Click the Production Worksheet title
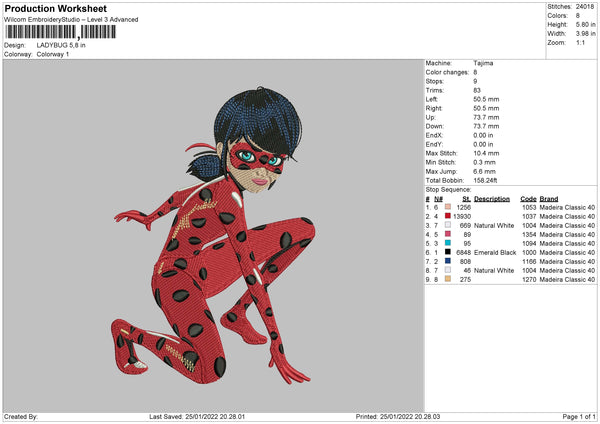Screen dimensions: 600x424 pos(55,8)
